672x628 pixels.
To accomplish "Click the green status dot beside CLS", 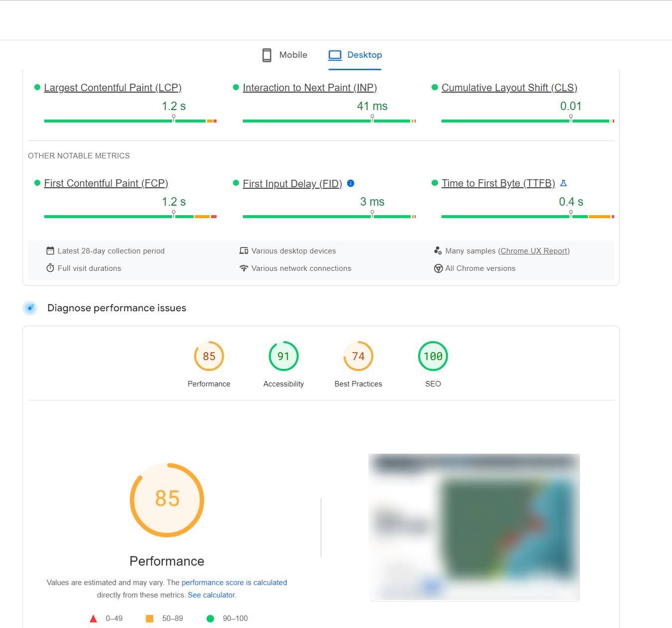I will tap(435, 87).
